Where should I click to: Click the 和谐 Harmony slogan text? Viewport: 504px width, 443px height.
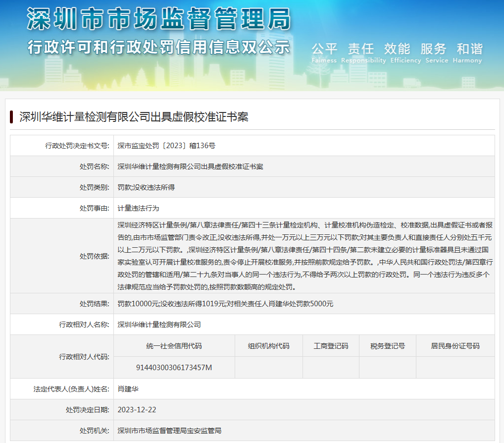469,52
